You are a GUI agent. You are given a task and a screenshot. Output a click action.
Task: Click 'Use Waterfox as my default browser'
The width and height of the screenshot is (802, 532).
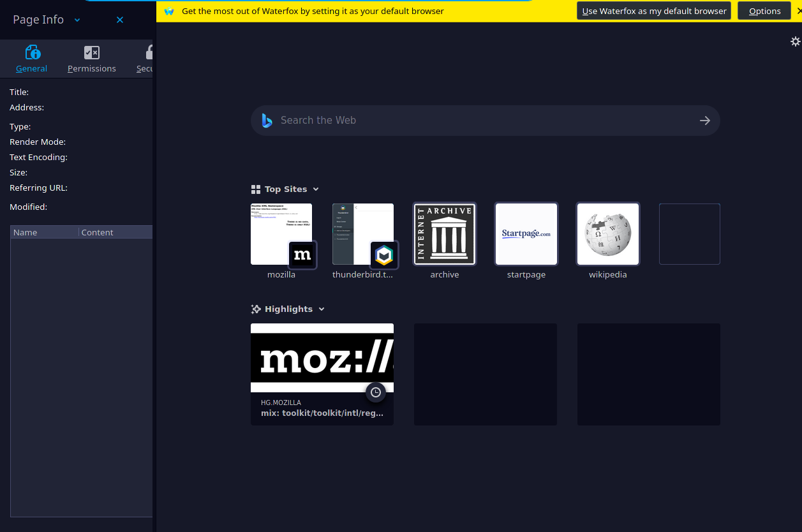point(653,10)
